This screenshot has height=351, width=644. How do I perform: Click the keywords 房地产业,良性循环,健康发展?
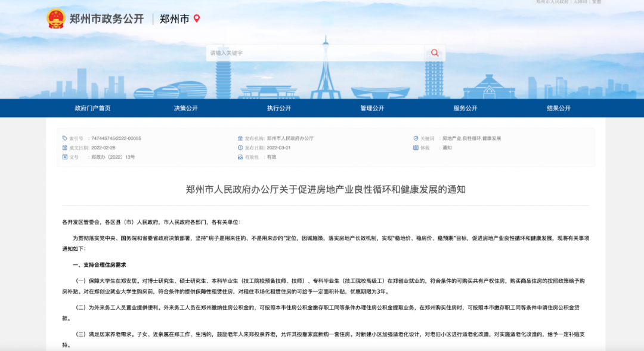point(472,138)
